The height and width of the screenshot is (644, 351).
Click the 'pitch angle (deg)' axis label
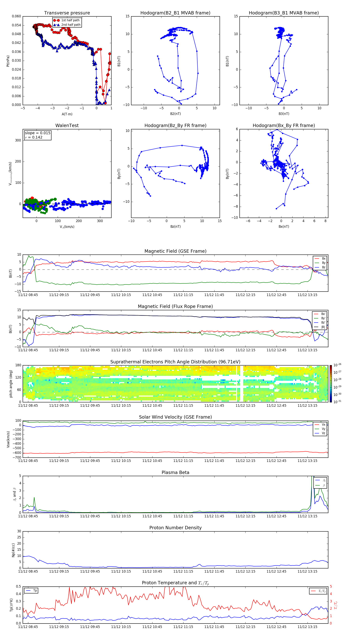click(x=11, y=384)
